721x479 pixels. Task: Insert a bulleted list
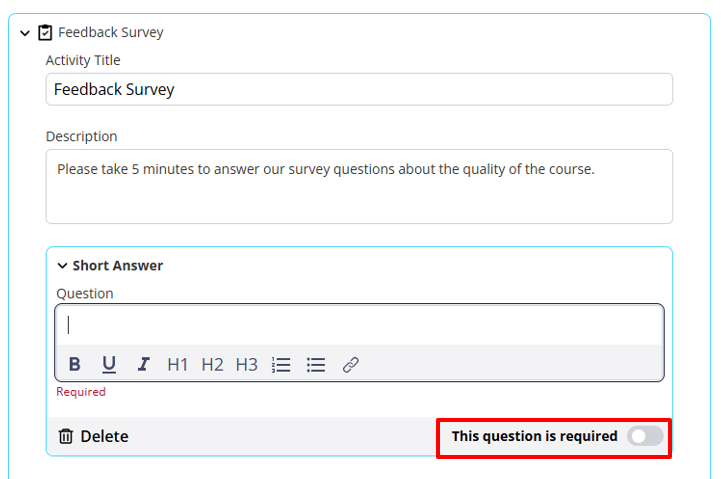pos(316,365)
